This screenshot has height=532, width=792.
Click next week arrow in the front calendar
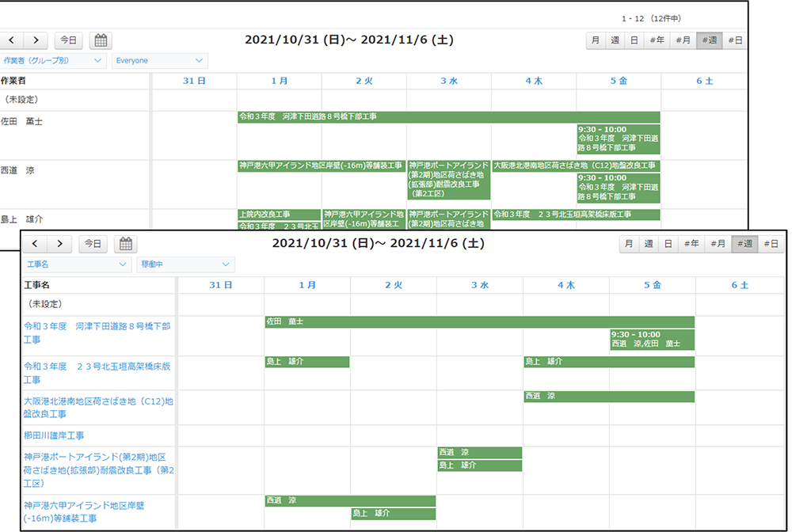coord(59,244)
